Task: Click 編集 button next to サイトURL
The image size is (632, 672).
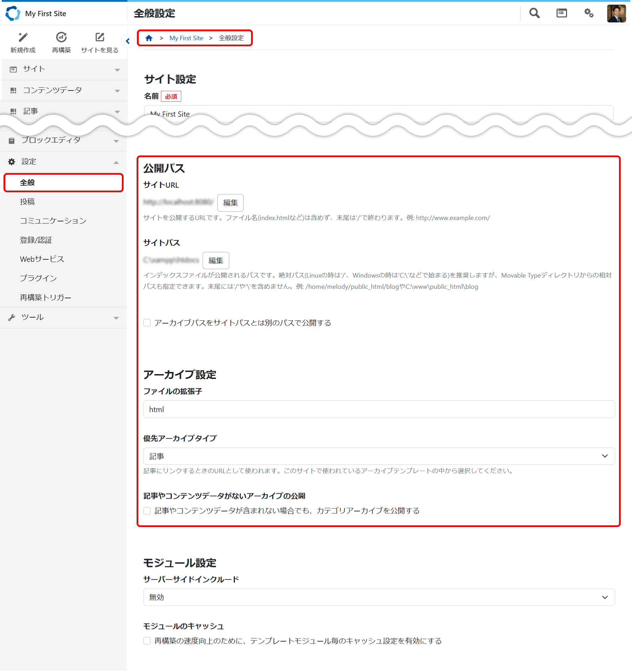Action: click(230, 203)
